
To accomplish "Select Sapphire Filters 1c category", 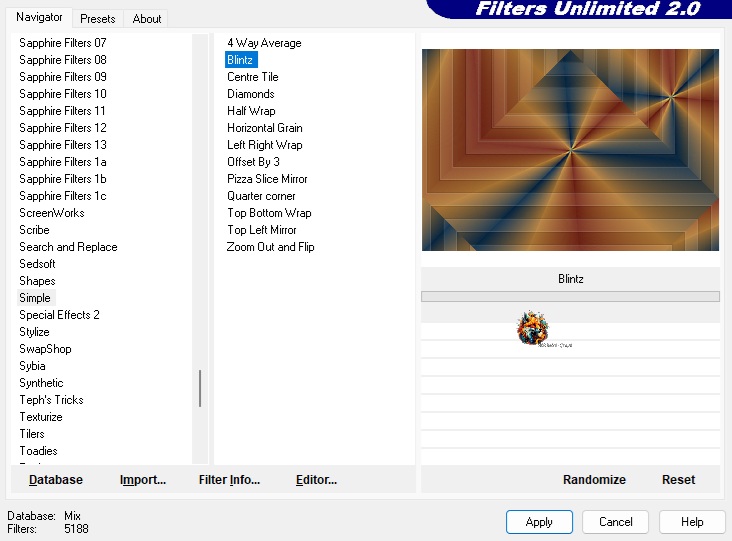I will [63, 196].
